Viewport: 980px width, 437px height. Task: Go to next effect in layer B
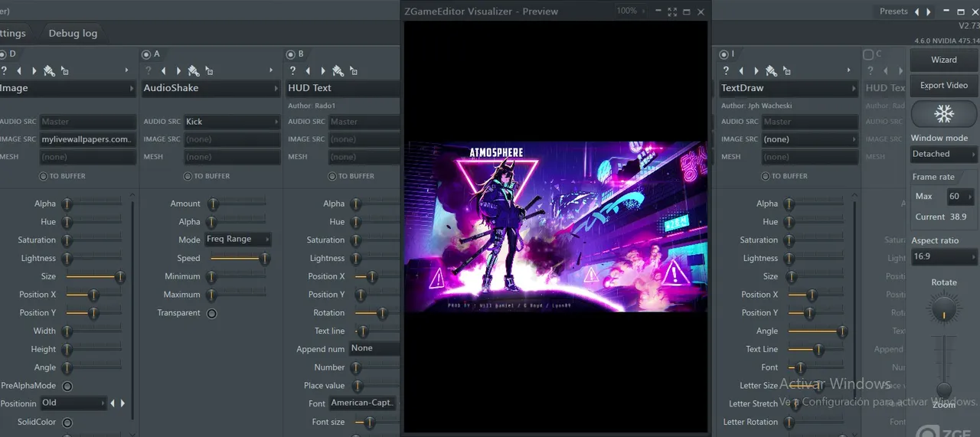(x=322, y=70)
